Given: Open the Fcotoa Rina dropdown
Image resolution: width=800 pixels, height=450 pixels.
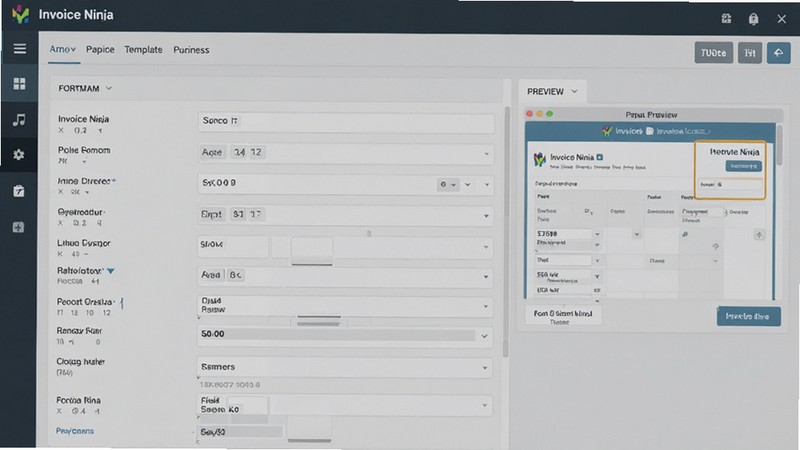Looking at the screenshot, I should [x=484, y=406].
